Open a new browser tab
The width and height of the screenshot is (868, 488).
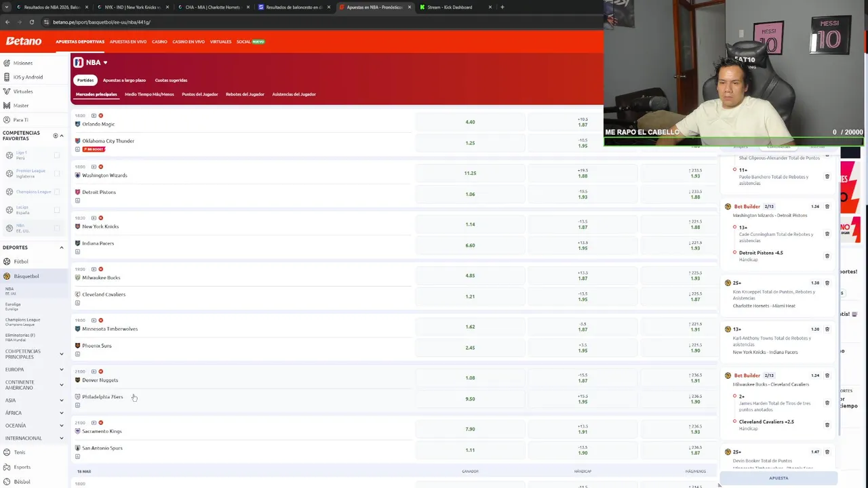pyautogui.click(x=502, y=7)
